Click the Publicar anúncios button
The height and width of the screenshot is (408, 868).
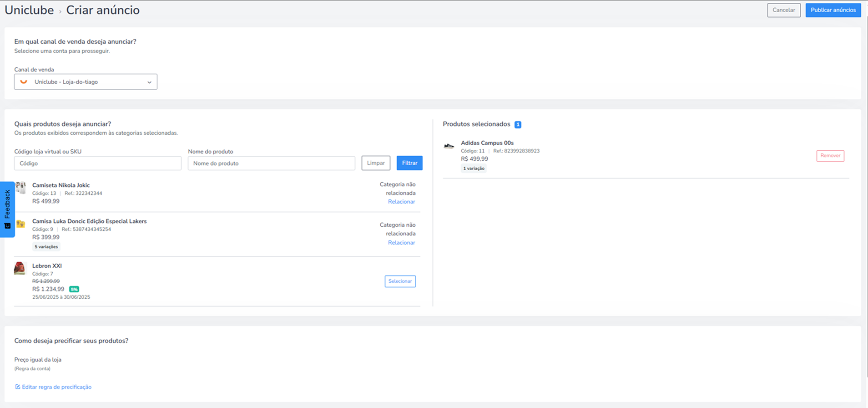pyautogui.click(x=833, y=10)
